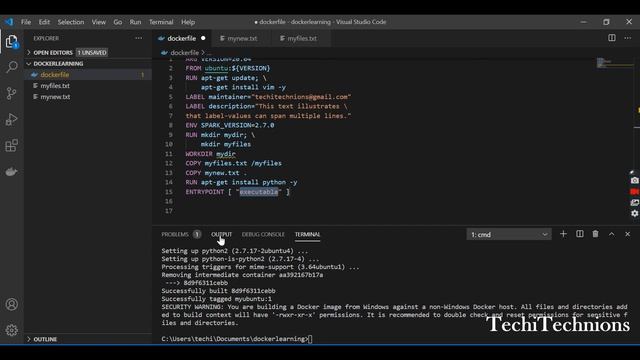Switch to the mynew.txt editor tab
The image size is (640, 360).
242,38
